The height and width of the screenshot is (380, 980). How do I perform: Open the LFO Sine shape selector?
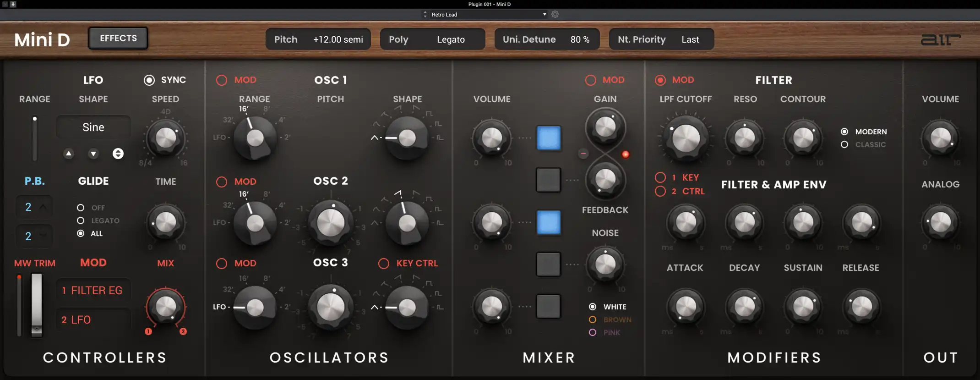(x=93, y=127)
